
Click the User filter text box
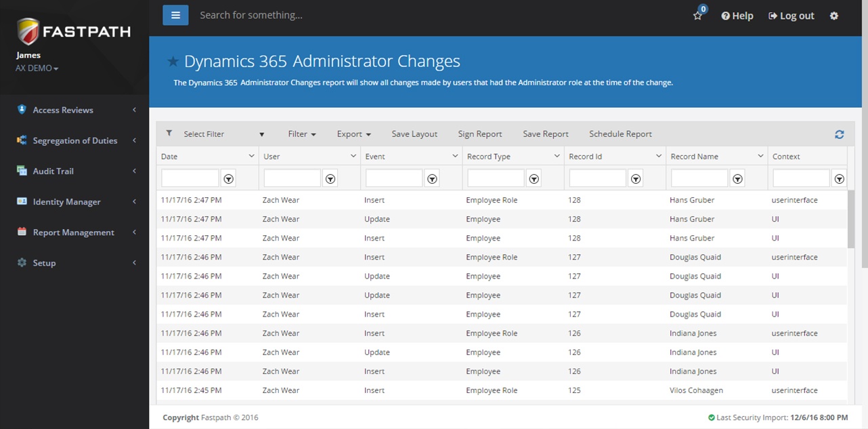(x=292, y=179)
